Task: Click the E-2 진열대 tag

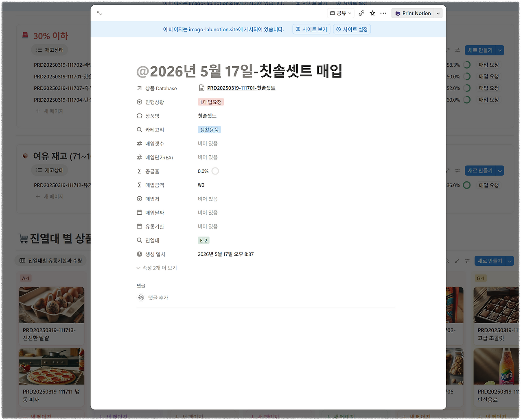Action: click(x=204, y=240)
